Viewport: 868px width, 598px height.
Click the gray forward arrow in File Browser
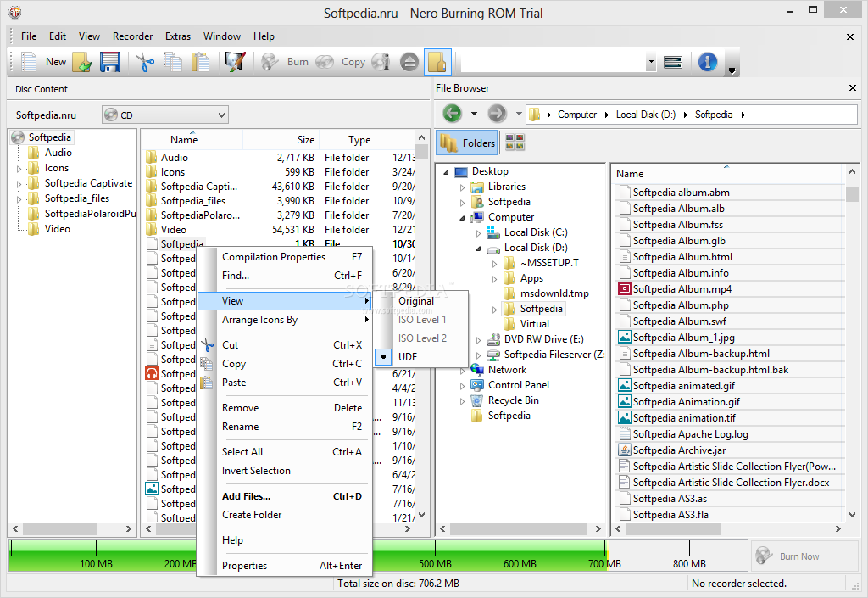pos(497,114)
